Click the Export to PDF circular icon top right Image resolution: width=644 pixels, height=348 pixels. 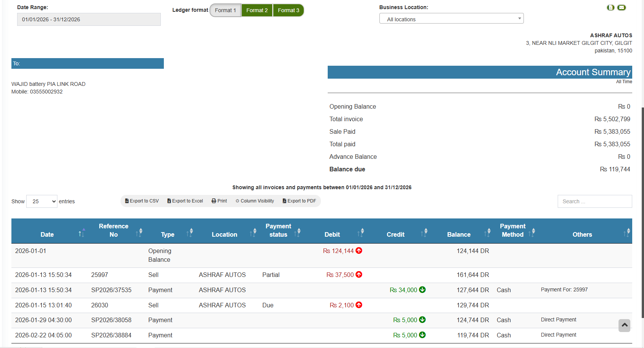coord(611,7)
